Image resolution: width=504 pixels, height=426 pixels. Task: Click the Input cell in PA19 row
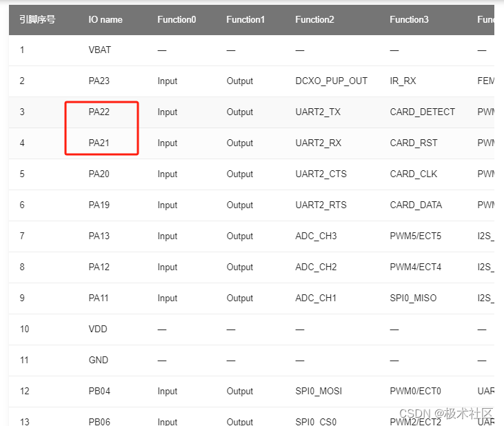168,205
